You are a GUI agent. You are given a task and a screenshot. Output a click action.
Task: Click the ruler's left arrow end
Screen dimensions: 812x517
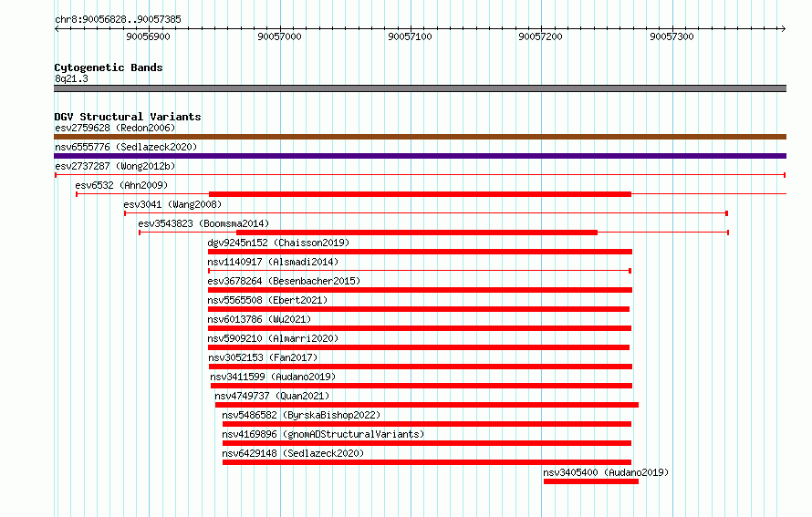point(57,28)
